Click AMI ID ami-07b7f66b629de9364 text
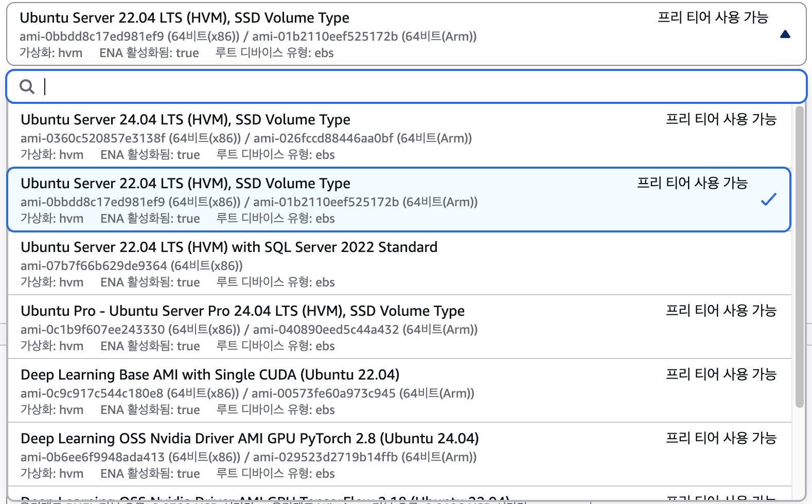The width and height of the screenshot is (812, 504). point(94,266)
